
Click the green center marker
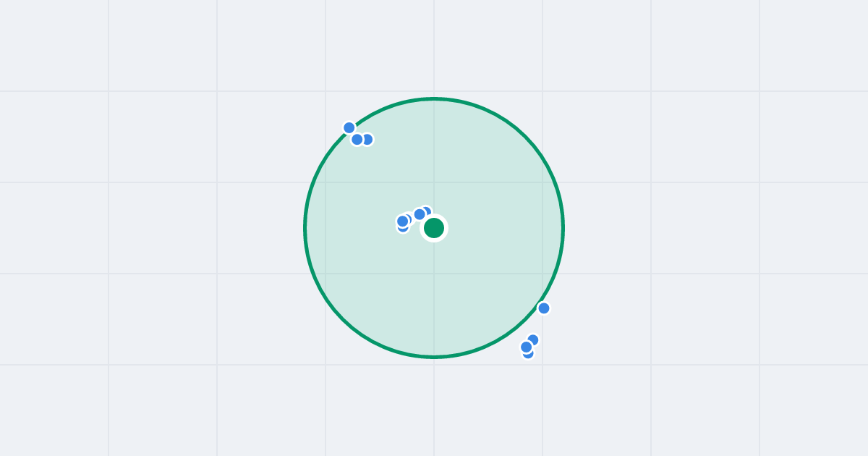click(434, 228)
